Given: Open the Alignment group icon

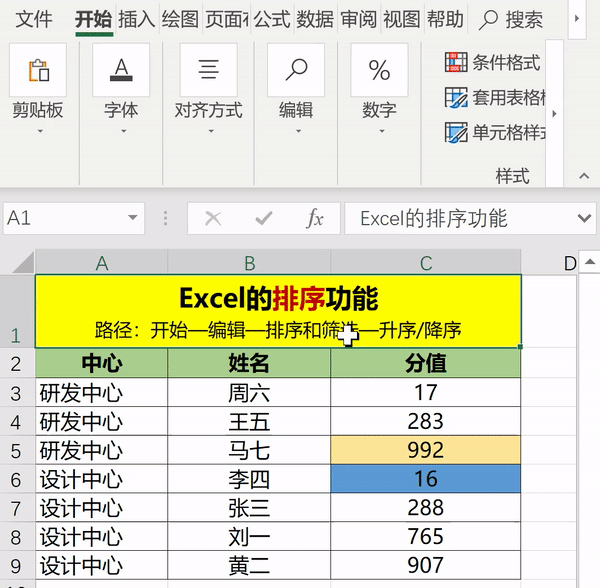Looking at the screenshot, I should coord(209,70).
